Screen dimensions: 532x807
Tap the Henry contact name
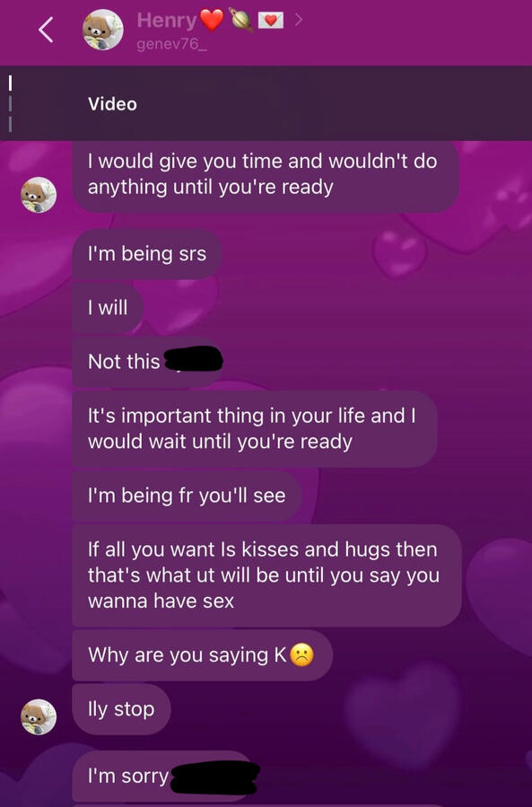tap(167, 20)
